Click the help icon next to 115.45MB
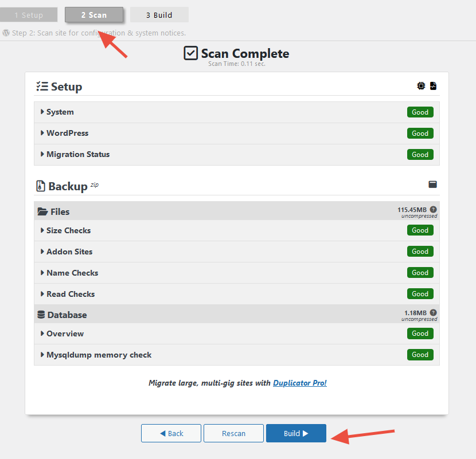This screenshot has width=476, height=459. 434,210
